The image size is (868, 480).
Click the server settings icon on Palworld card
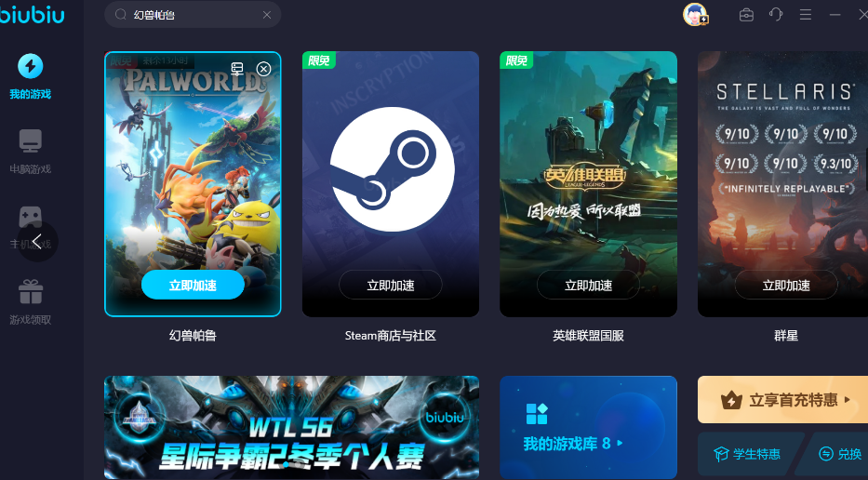pos(237,69)
